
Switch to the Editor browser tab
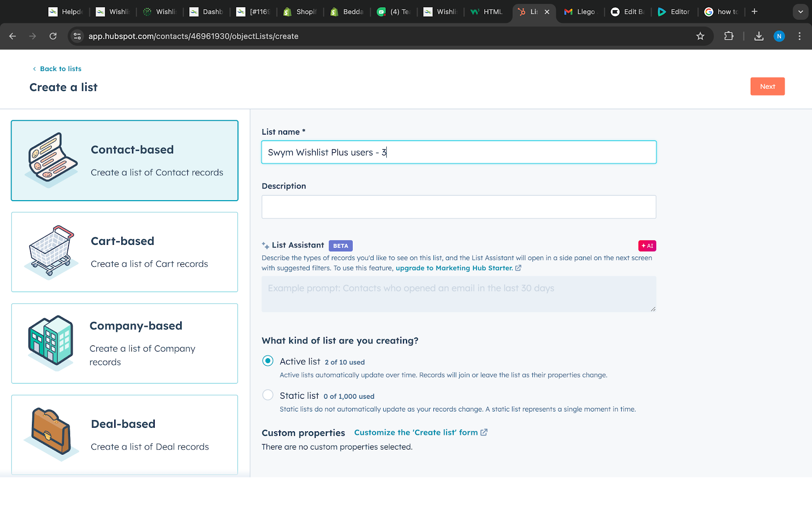tap(674, 12)
